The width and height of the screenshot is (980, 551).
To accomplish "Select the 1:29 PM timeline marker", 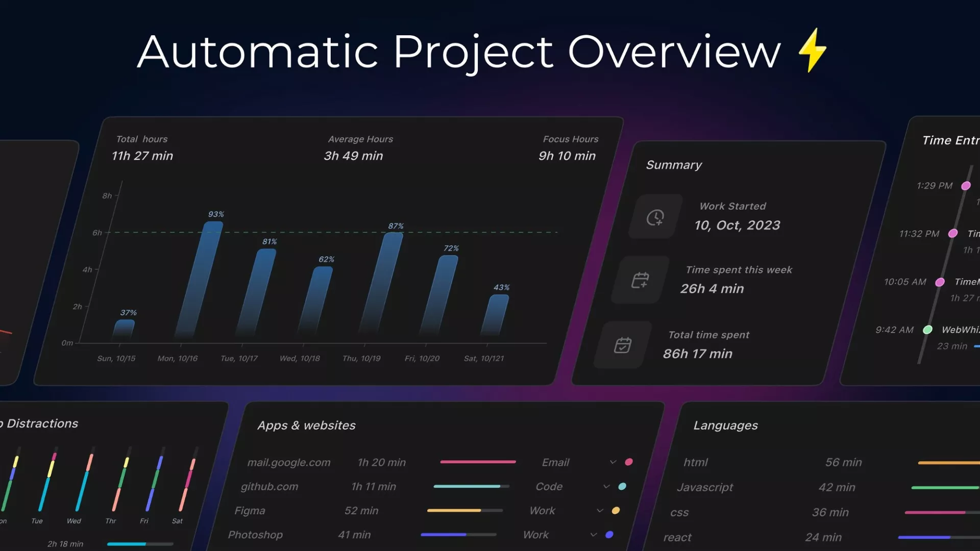I will pyautogui.click(x=966, y=186).
